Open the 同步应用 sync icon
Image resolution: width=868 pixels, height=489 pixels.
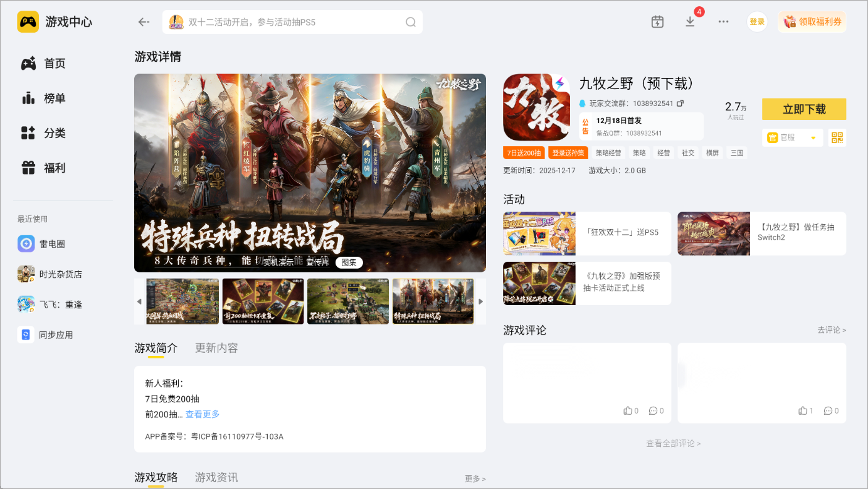(x=26, y=335)
